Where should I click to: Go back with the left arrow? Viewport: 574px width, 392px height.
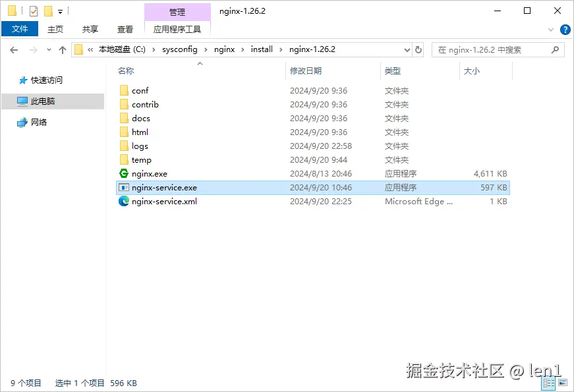(x=14, y=50)
